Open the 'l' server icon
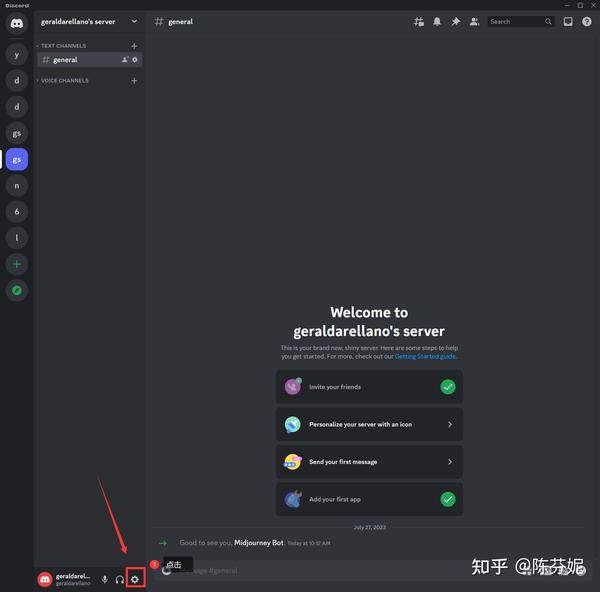Image resolution: width=600 pixels, height=592 pixels. pyautogui.click(x=16, y=238)
